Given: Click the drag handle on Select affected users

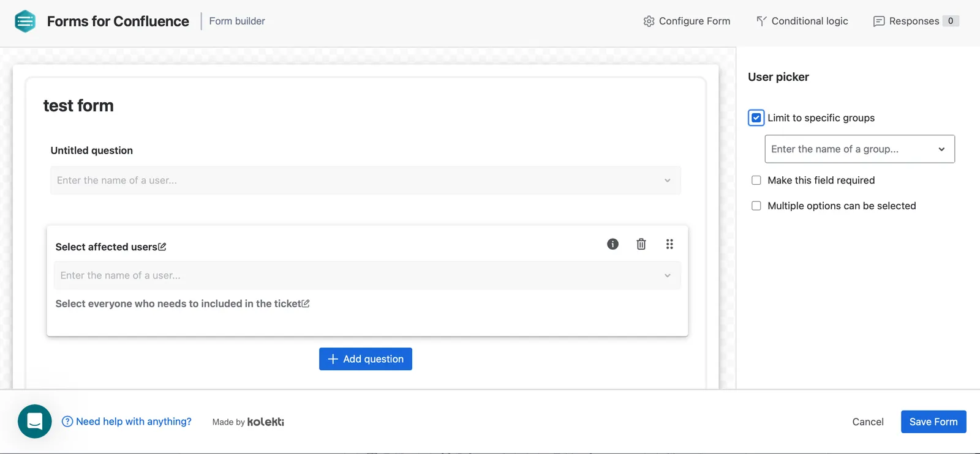Looking at the screenshot, I should [669, 244].
